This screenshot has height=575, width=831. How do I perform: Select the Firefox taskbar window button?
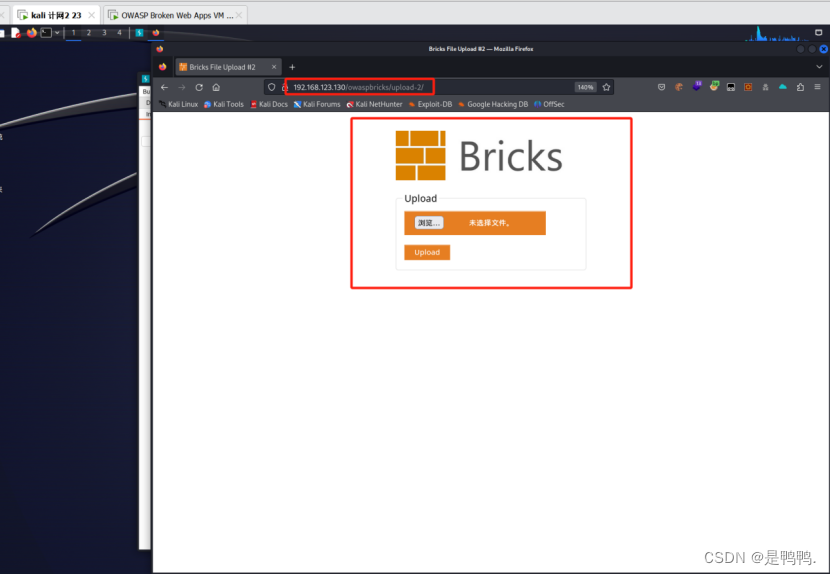click(156, 33)
